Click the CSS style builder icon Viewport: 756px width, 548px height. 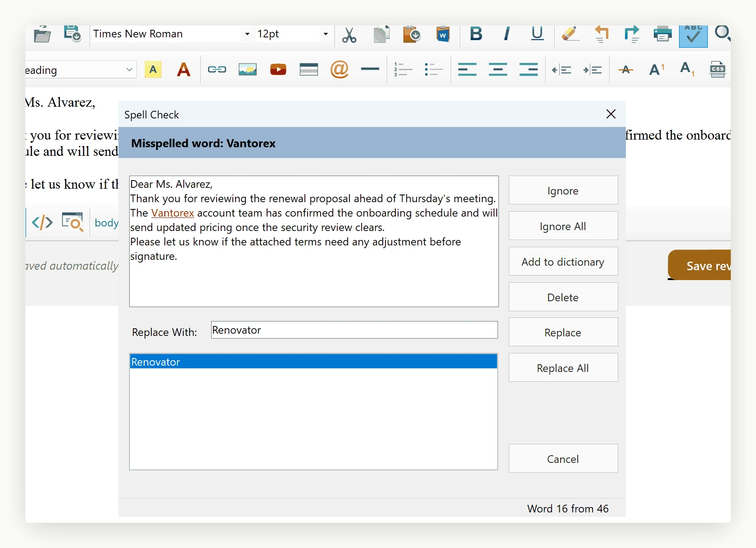[x=718, y=70]
